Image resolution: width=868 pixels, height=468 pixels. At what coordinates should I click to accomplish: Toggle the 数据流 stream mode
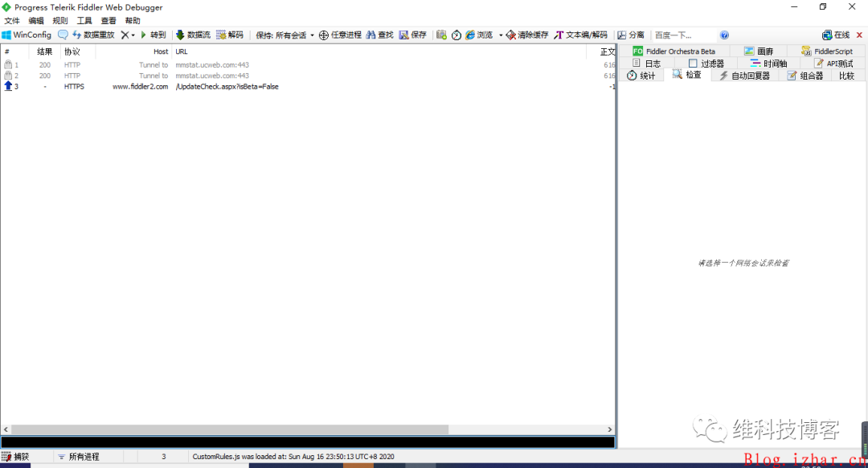click(x=193, y=35)
